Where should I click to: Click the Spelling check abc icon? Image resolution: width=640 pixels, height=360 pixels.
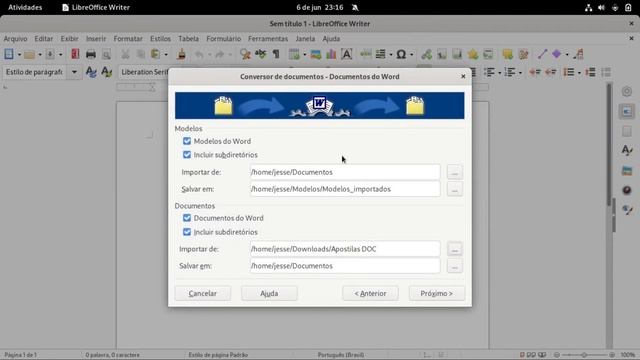(x=260, y=54)
